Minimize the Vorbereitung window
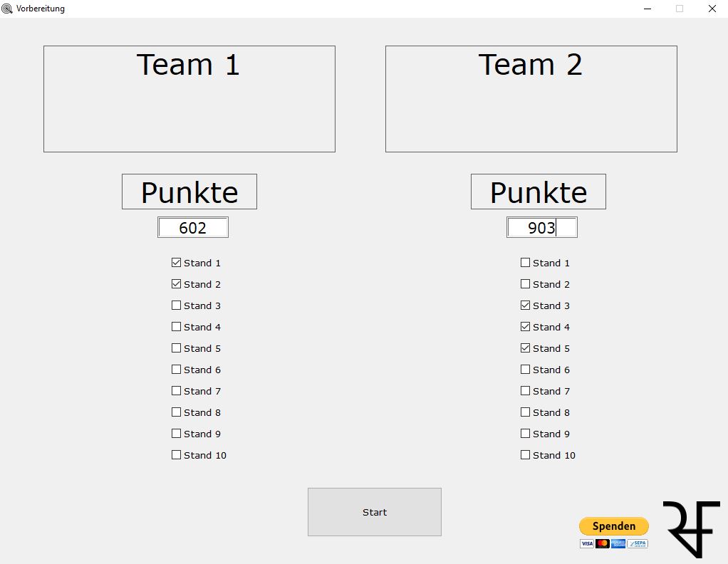Image resolution: width=728 pixels, height=564 pixels. point(648,9)
